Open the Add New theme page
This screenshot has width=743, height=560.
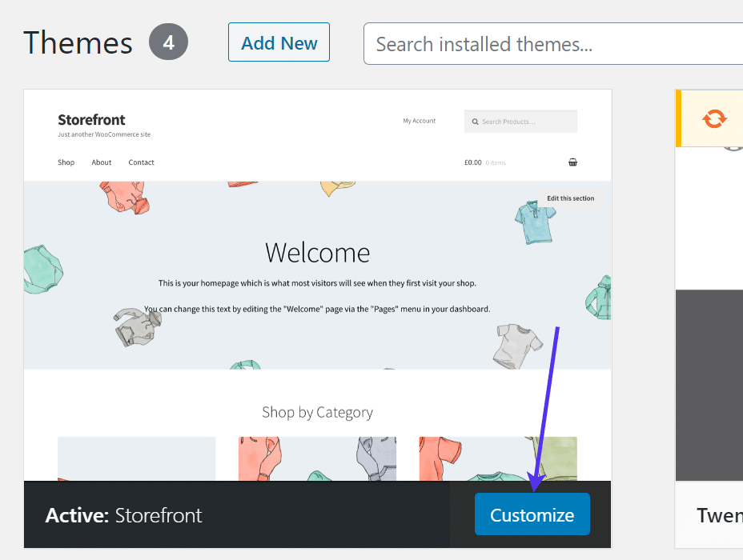coord(279,42)
